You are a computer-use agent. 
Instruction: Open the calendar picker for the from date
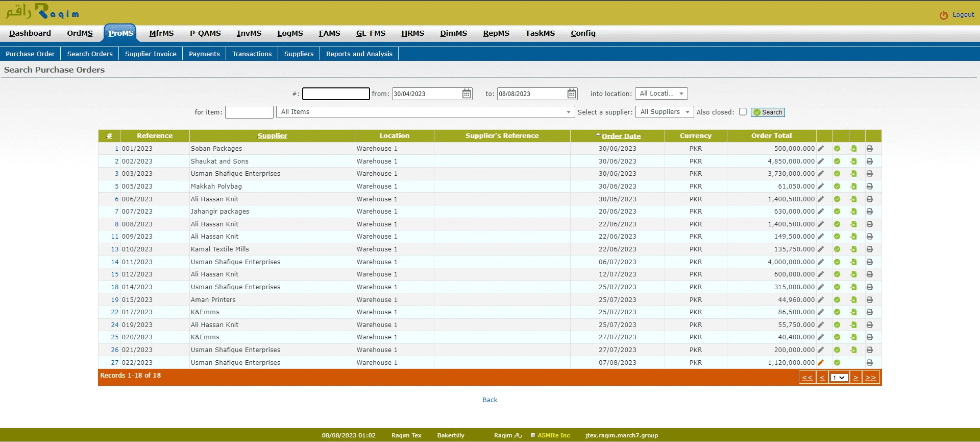pyautogui.click(x=467, y=94)
